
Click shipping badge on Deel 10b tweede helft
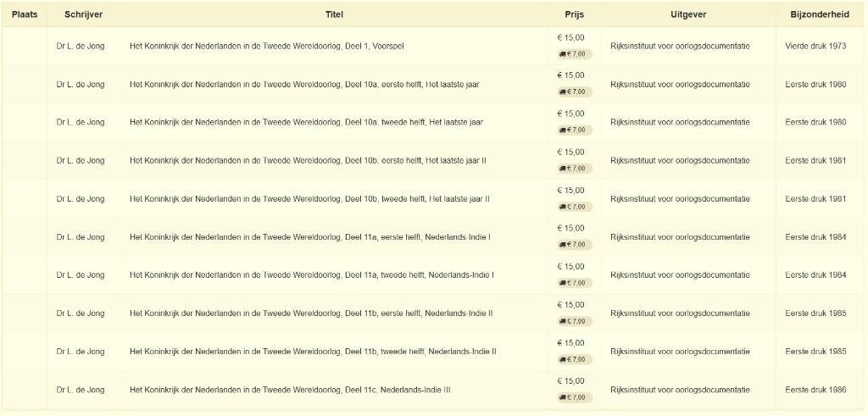(574, 206)
